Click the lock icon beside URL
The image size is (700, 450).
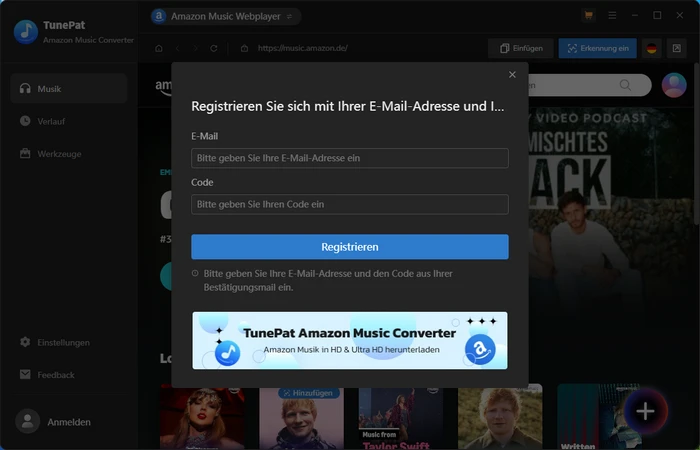click(x=244, y=48)
